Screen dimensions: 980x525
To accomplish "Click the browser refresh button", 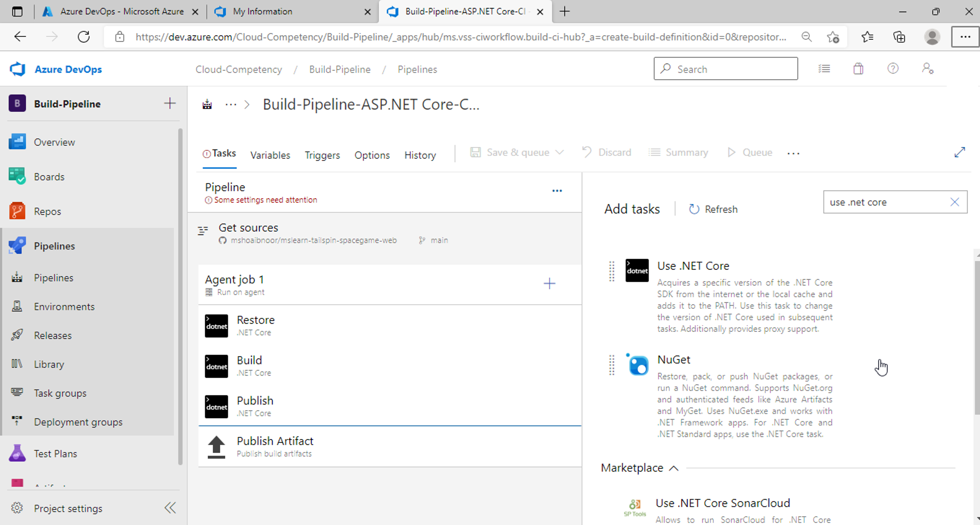I will [x=84, y=37].
